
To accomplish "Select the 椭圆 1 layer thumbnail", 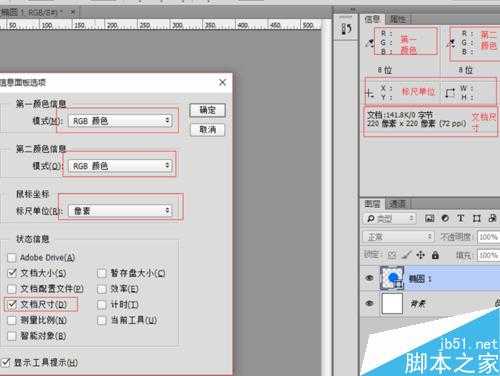I will coord(392,278).
